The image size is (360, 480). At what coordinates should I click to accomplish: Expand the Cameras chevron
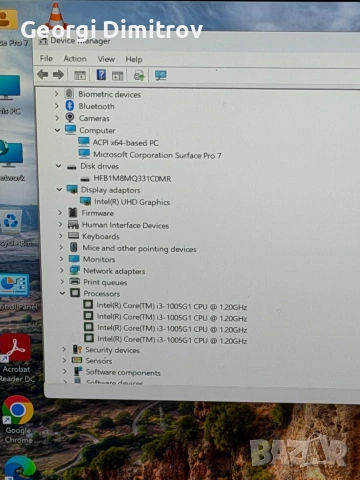[57, 118]
